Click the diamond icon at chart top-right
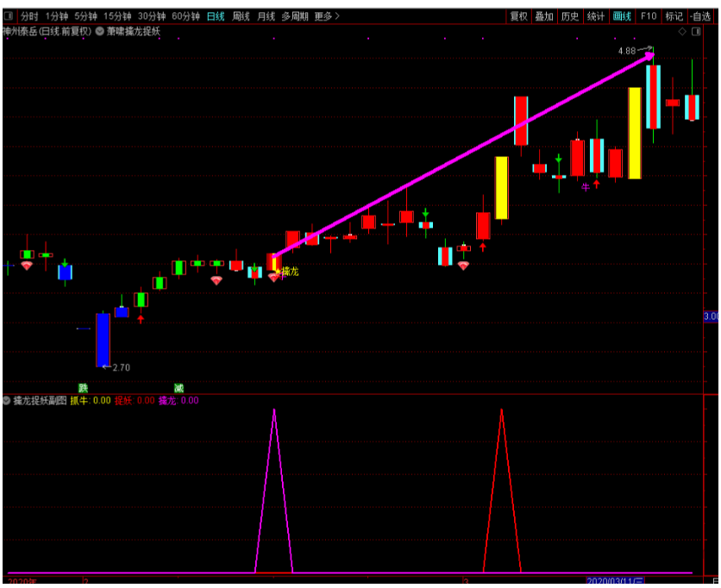Image resolution: width=721 pixels, height=588 pixels. [x=682, y=32]
